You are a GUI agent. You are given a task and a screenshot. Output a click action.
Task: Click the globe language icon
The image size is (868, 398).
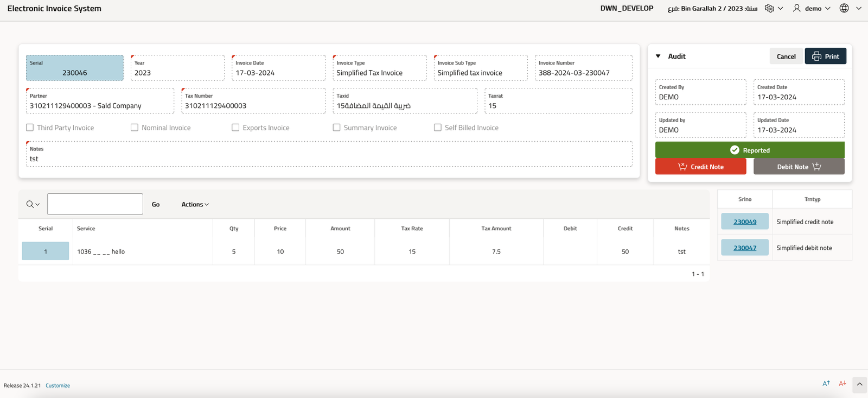pyautogui.click(x=844, y=8)
